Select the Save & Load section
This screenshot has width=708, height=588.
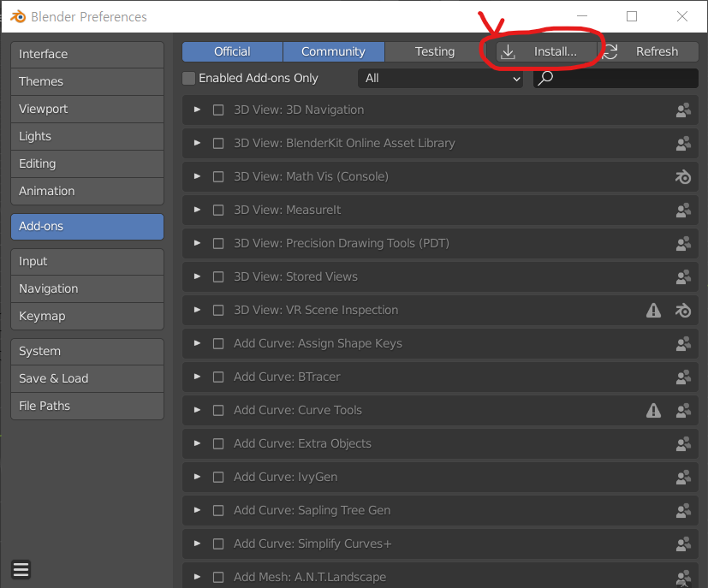[87, 378]
